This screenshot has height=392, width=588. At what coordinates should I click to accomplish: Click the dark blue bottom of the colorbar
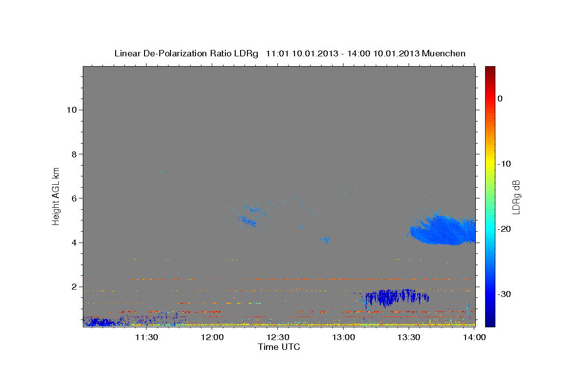(x=490, y=321)
